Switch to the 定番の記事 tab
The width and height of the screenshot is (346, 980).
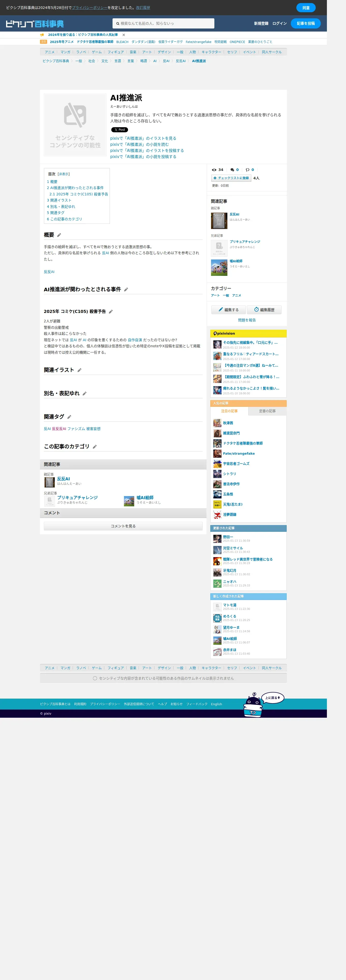[267, 411]
